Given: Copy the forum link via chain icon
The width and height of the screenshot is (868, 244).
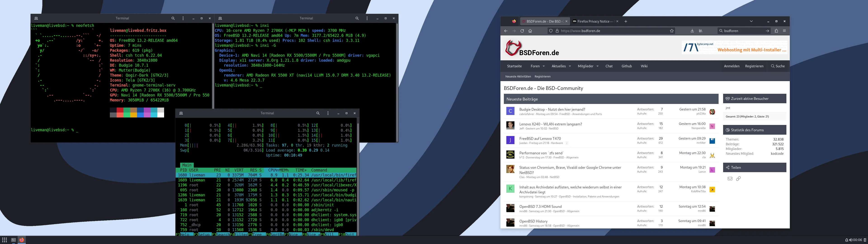Looking at the screenshot, I should click(x=738, y=179).
